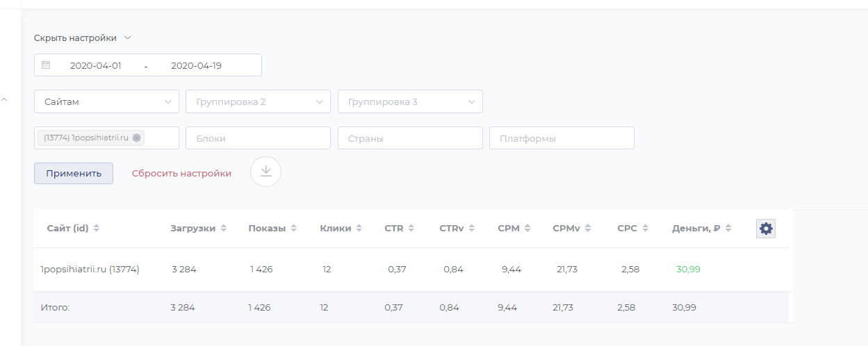Screen dimensions: 868x346
Task: Sort table by Показы column
Action: pyautogui.click(x=293, y=229)
